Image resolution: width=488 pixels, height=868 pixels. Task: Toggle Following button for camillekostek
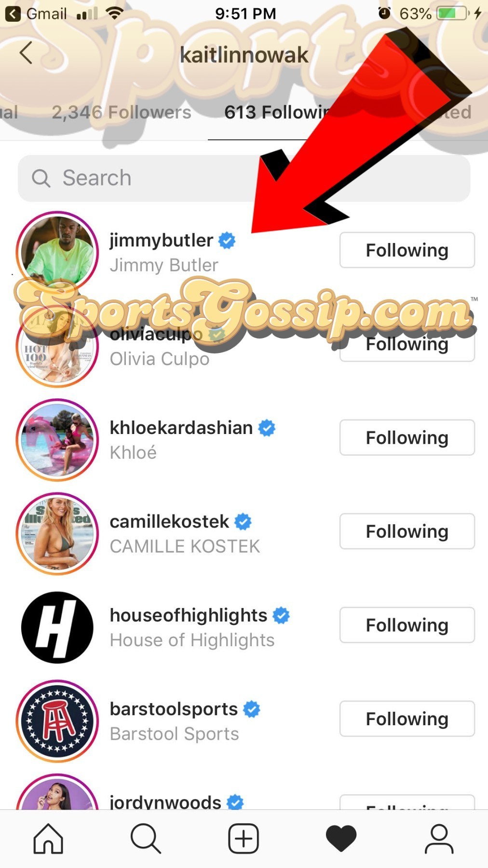coord(407,531)
